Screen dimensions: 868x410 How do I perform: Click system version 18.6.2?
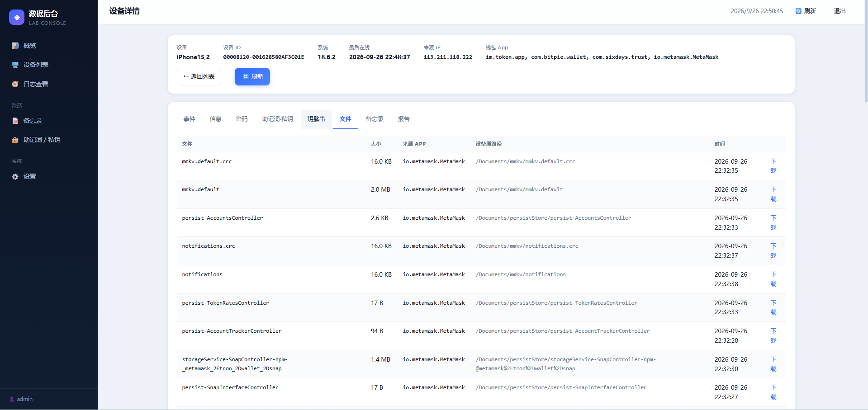coord(327,57)
